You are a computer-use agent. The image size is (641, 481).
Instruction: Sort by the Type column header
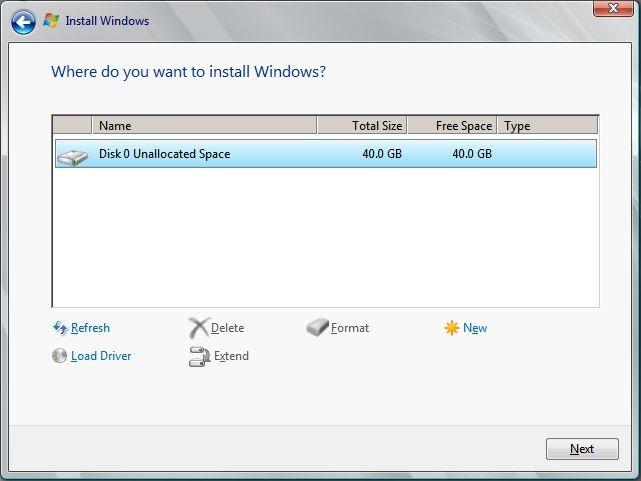point(548,125)
